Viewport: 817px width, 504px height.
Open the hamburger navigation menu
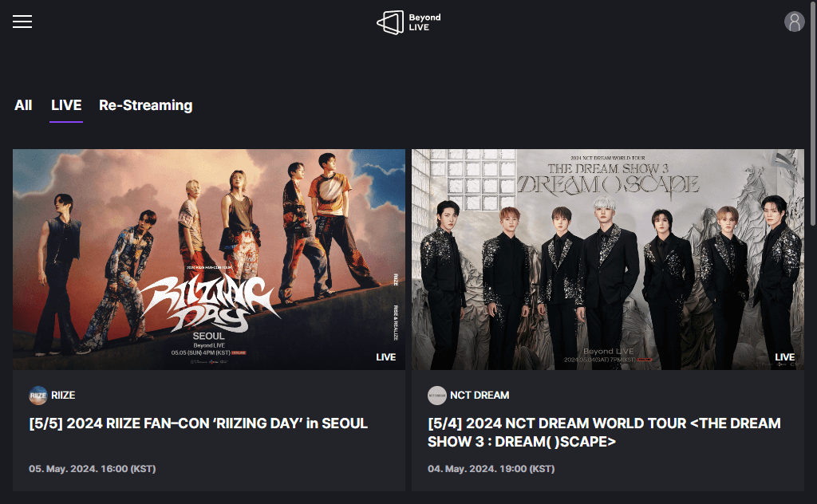point(22,22)
